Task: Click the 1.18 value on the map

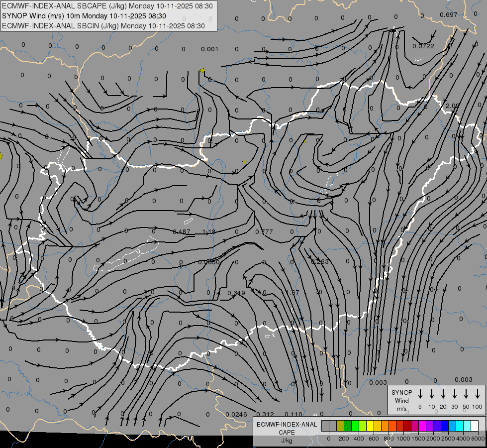Action: (x=209, y=231)
